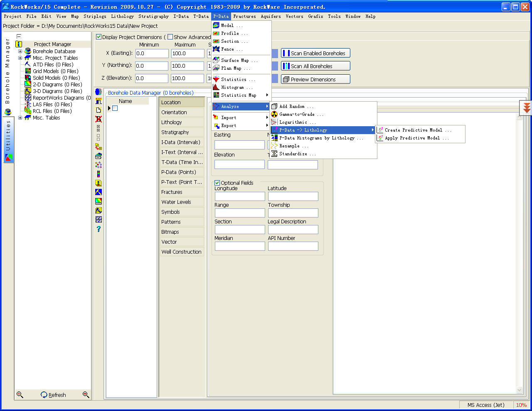Open the Well Construction tab button
Viewport: 532px width, 411px height.
182,252
